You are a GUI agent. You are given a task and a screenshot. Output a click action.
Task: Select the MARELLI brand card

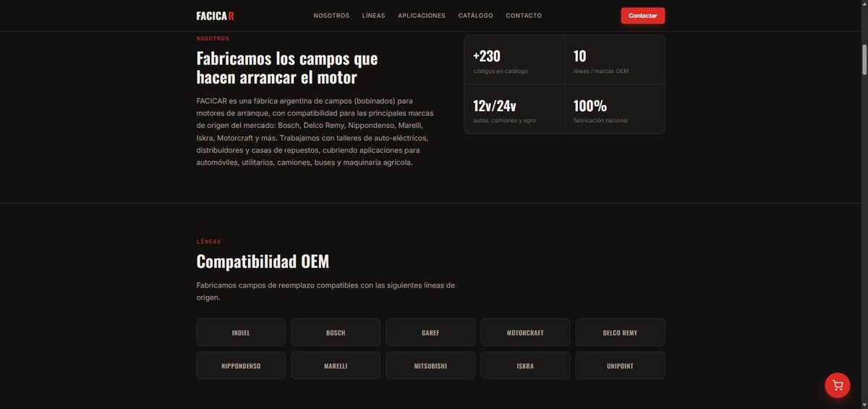[336, 366]
